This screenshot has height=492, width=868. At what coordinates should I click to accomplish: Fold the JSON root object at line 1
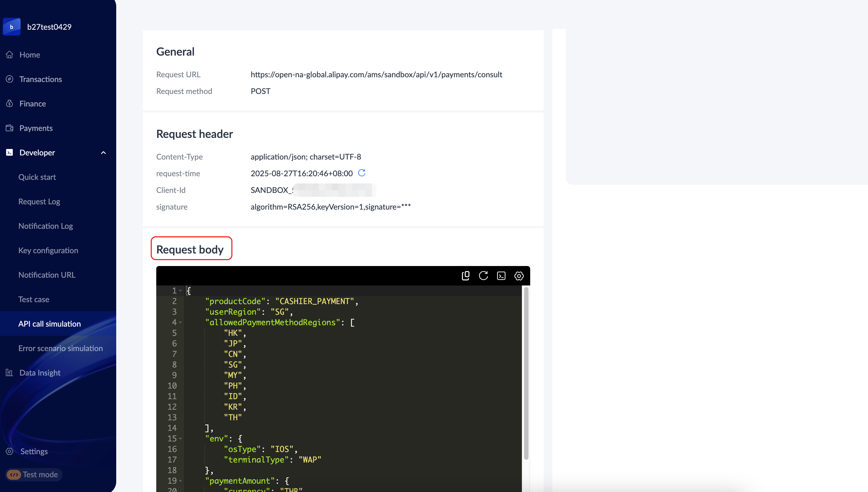180,290
